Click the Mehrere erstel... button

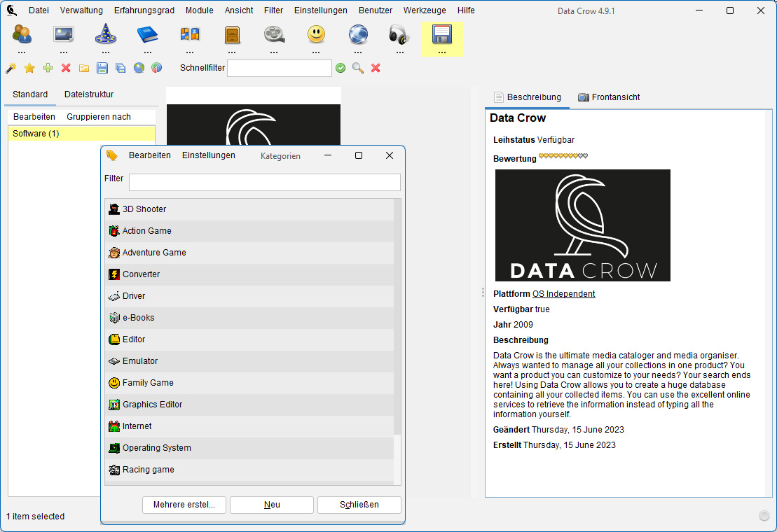184,505
